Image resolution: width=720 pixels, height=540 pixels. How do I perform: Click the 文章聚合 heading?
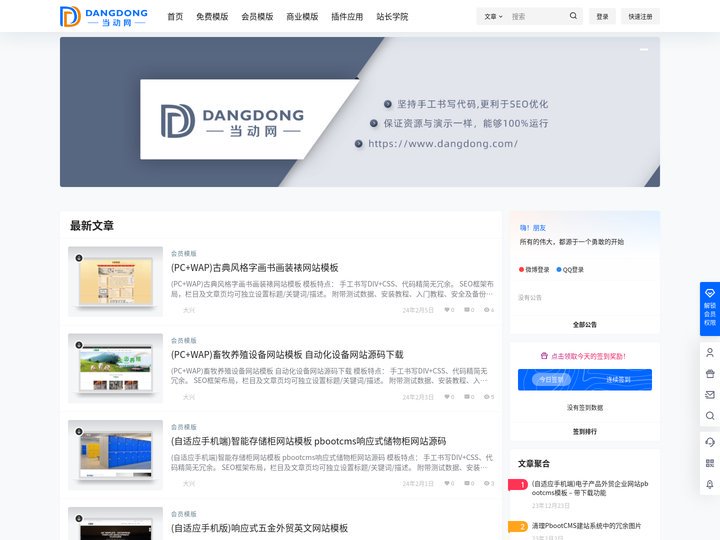pyautogui.click(x=534, y=463)
